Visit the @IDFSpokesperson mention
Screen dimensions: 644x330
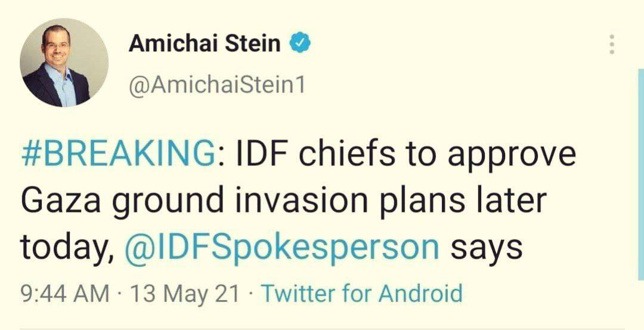click(283, 245)
